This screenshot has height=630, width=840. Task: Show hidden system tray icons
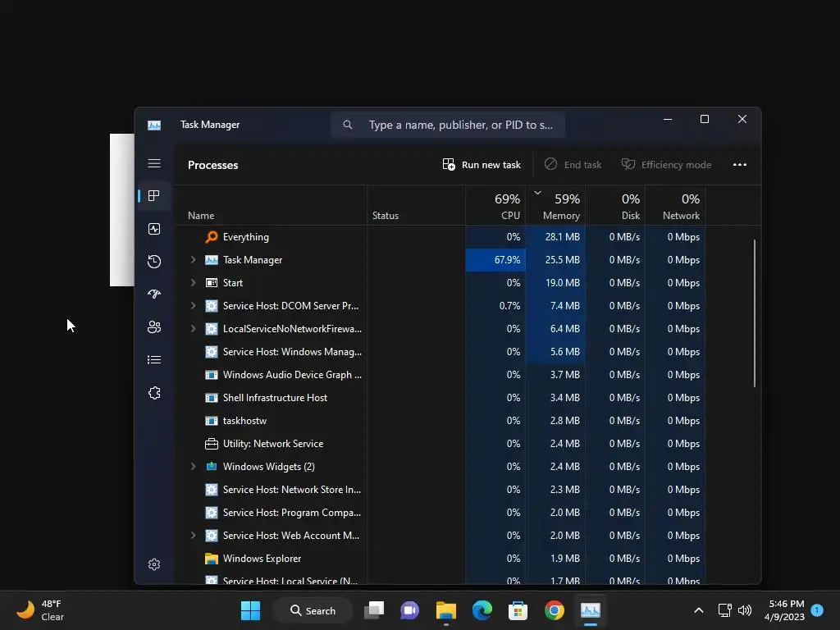pyautogui.click(x=699, y=610)
